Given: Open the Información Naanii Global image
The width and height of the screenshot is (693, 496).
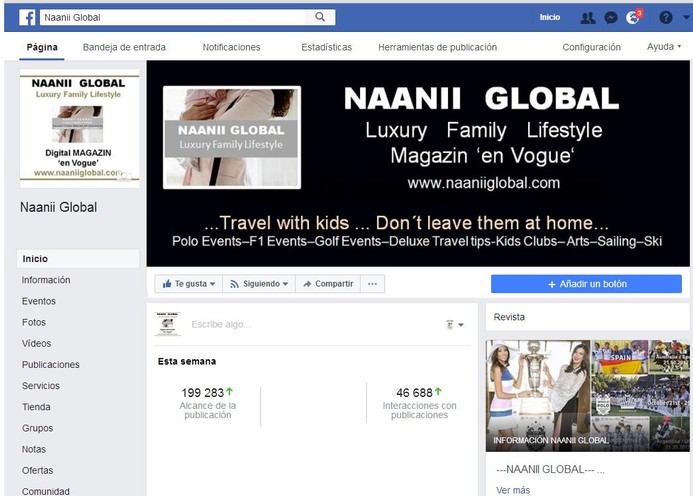Looking at the screenshot, I should (588, 396).
